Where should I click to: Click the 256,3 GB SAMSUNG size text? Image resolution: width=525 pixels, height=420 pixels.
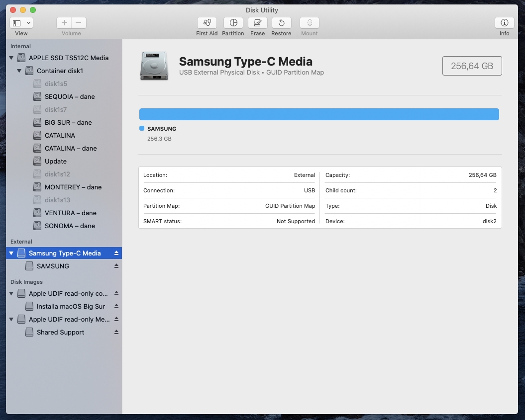pyautogui.click(x=159, y=139)
